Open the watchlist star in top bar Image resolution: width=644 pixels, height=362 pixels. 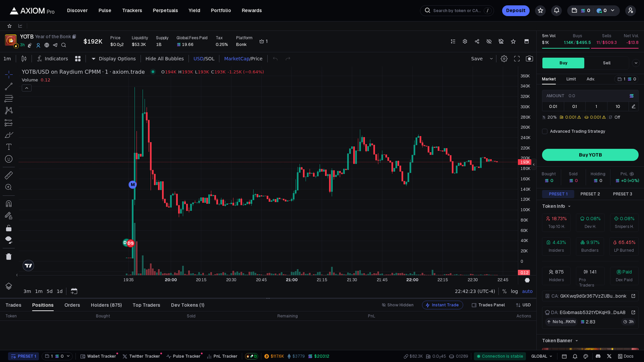(x=540, y=10)
